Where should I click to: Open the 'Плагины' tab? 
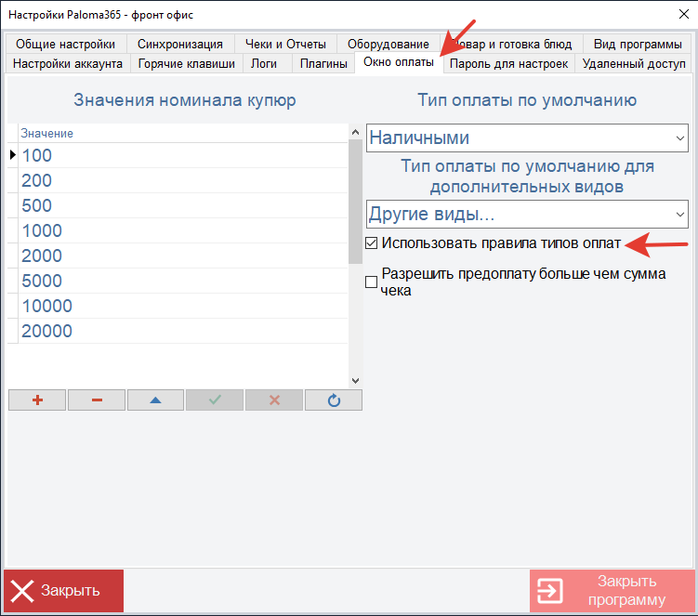(323, 64)
